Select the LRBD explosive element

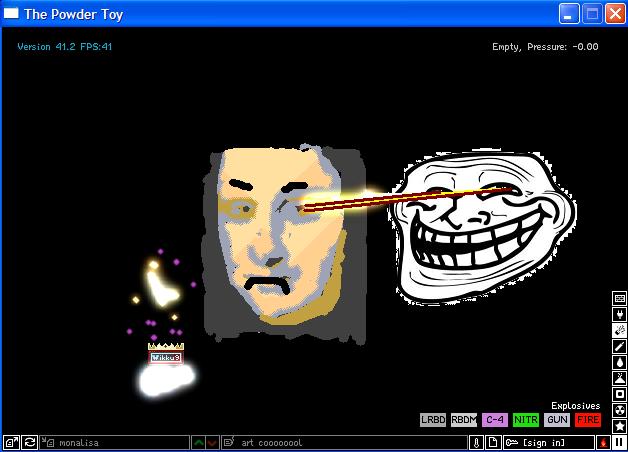click(433, 420)
